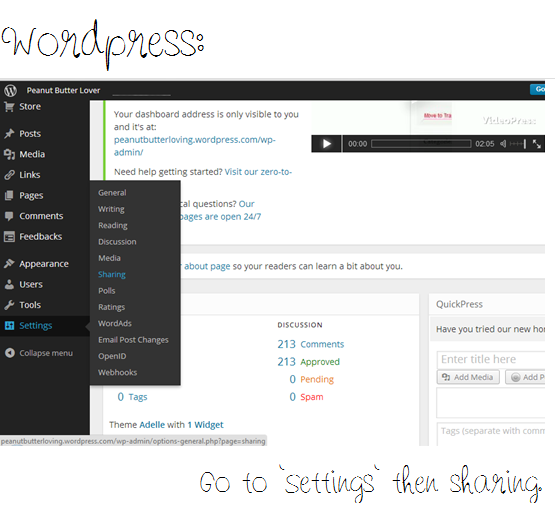Image resolution: width=555 pixels, height=511 pixels.
Task: Adjust the video volume slider
Action: [517, 144]
